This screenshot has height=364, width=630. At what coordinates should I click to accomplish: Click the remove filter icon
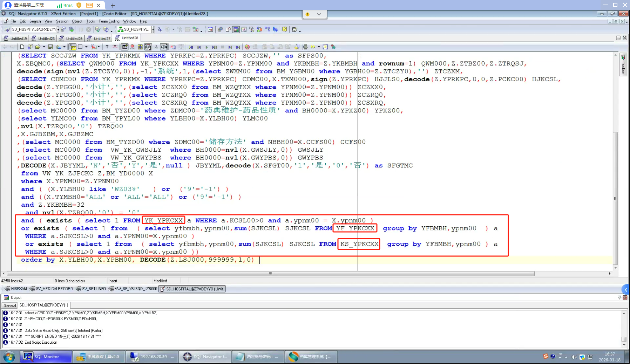click(x=115, y=47)
